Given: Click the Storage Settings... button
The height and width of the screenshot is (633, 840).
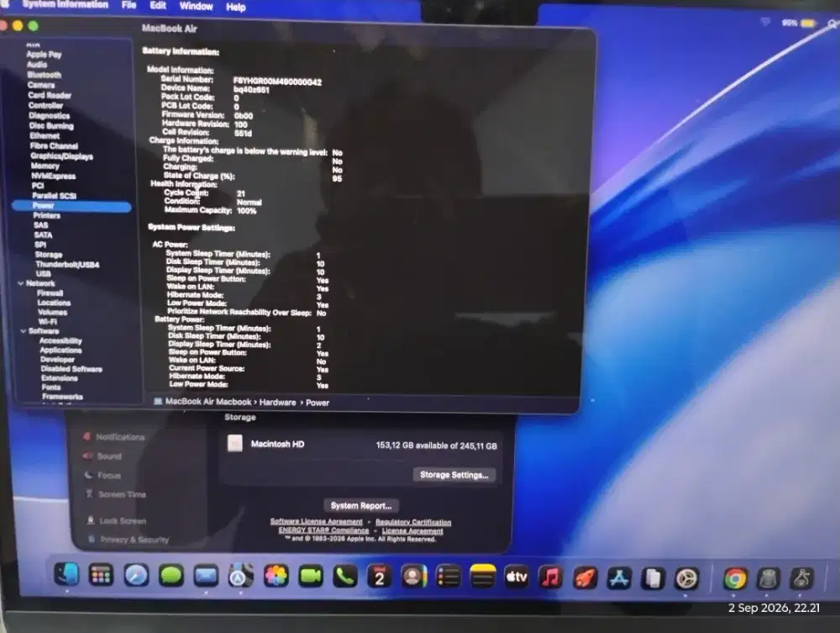Looking at the screenshot, I should [x=454, y=475].
